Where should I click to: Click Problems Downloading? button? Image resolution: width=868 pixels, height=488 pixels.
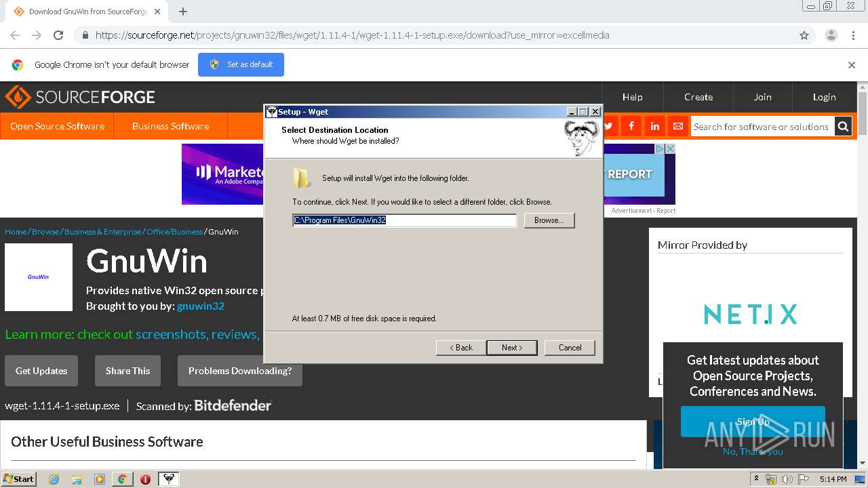click(240, 371)
